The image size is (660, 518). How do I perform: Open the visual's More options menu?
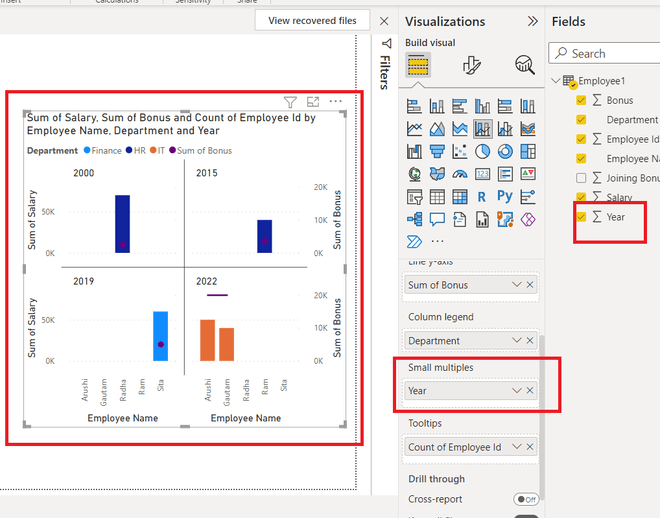coord(335,101)
